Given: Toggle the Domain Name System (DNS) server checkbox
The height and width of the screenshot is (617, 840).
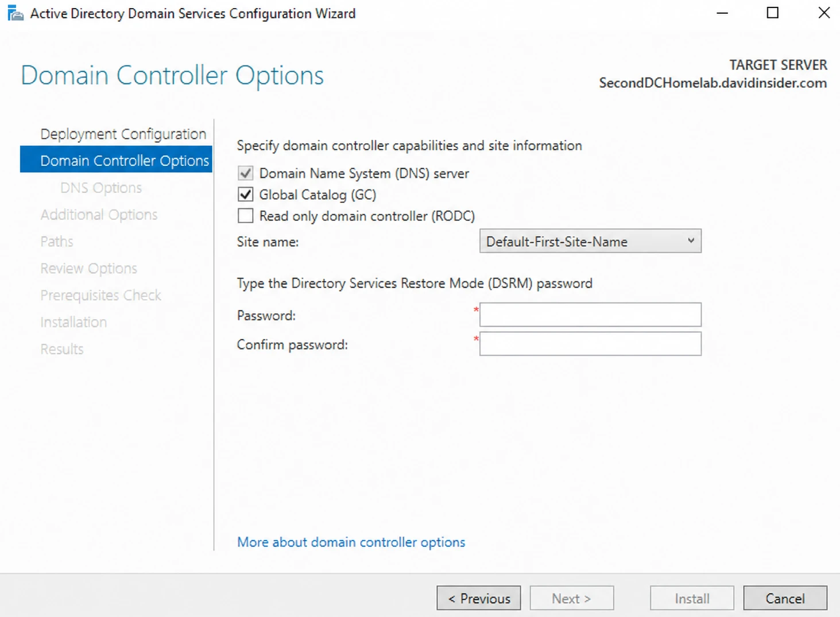Looking at the screenshot, I should tap(245, 173).
